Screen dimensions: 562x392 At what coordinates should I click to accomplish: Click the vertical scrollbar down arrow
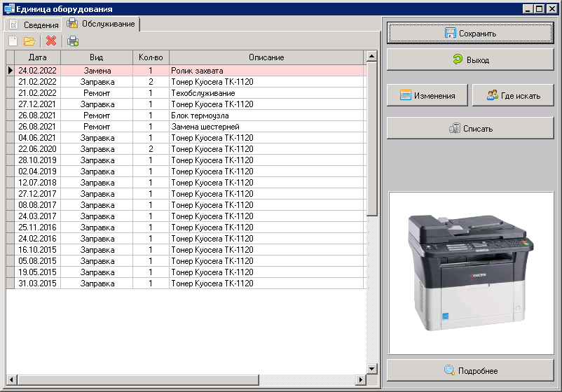click(371, 368)
